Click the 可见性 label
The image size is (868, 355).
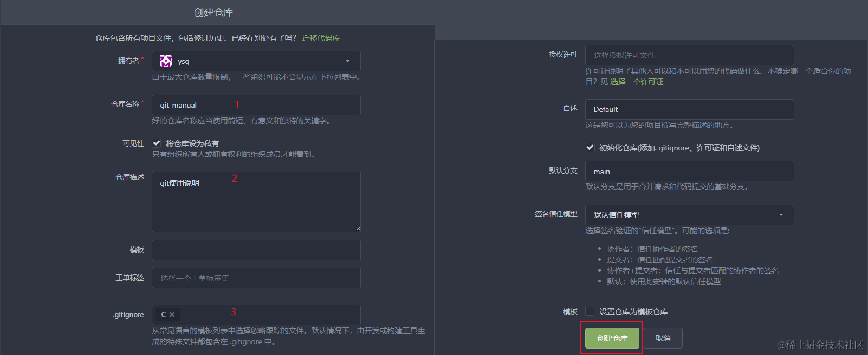point(133,143)
